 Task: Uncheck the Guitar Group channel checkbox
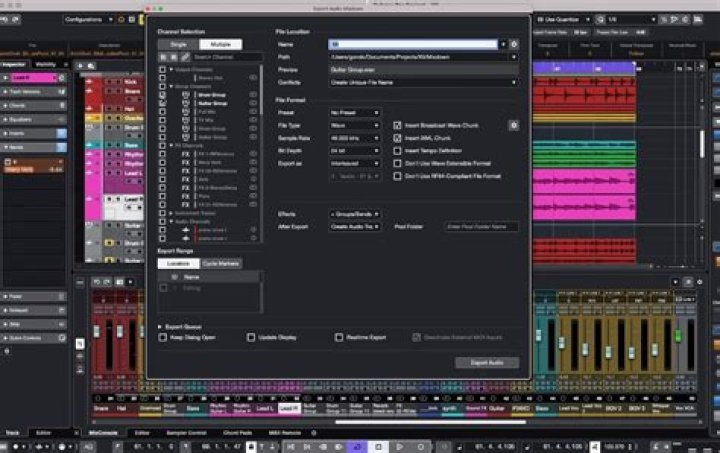(163, 103)
